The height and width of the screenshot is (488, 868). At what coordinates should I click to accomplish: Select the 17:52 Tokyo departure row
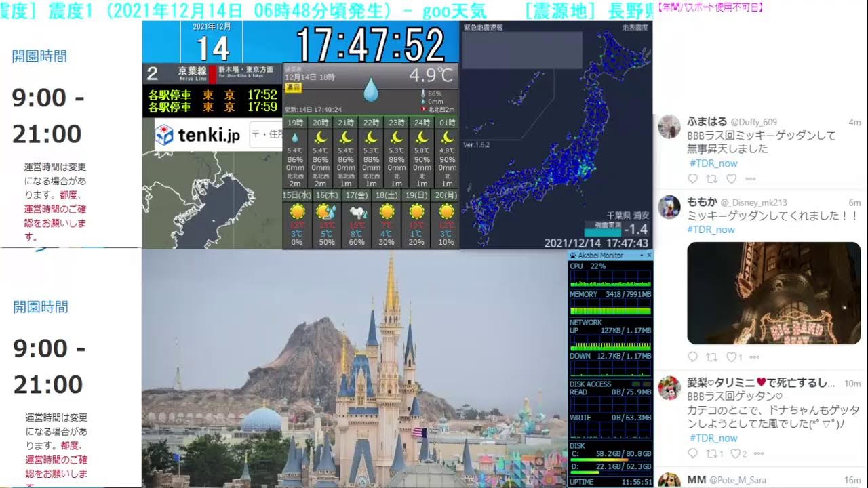tap(212, 95)
